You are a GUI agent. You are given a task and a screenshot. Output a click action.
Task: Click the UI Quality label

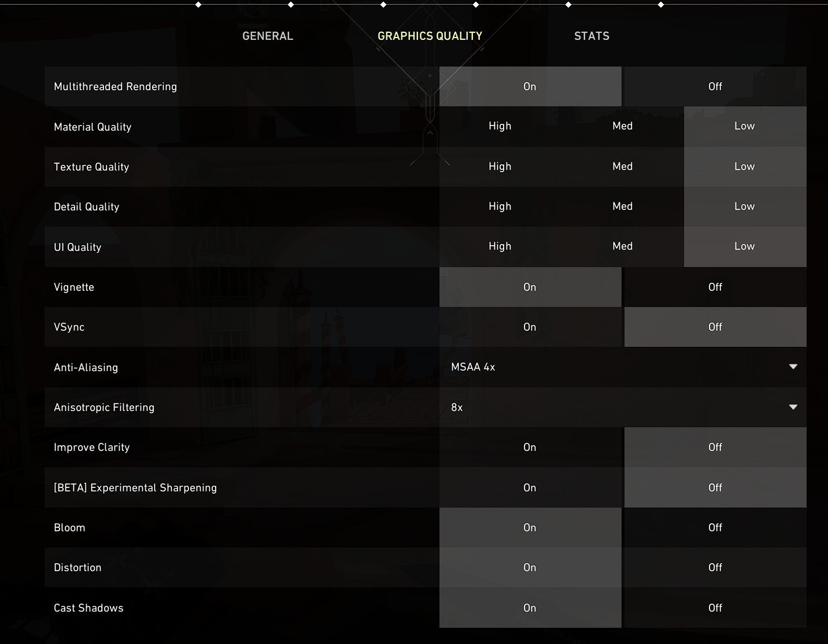(x=77, y=247)
